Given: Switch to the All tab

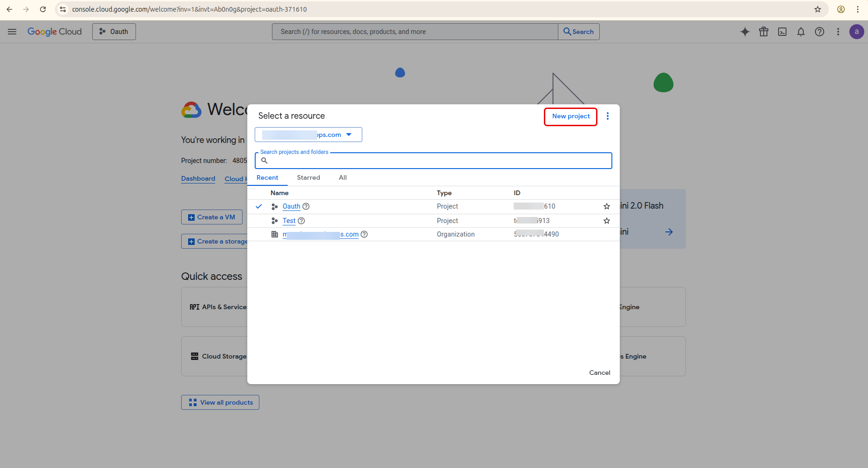Looking at the screenshot, I should click(343, 177).
